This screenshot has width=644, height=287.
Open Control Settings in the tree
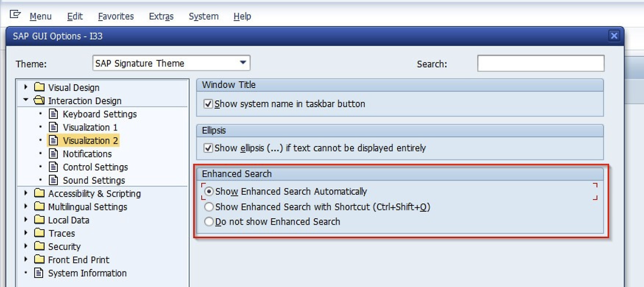(x=95, y=167)
